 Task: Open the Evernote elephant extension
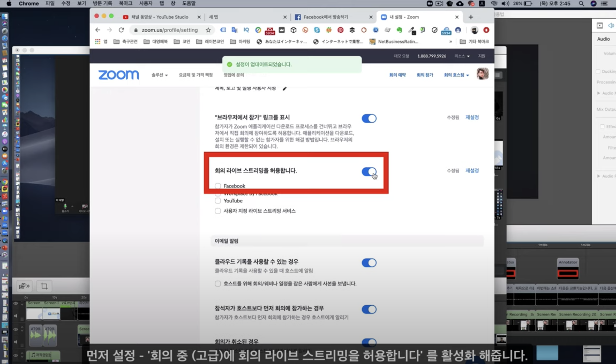tap(399, 30)
